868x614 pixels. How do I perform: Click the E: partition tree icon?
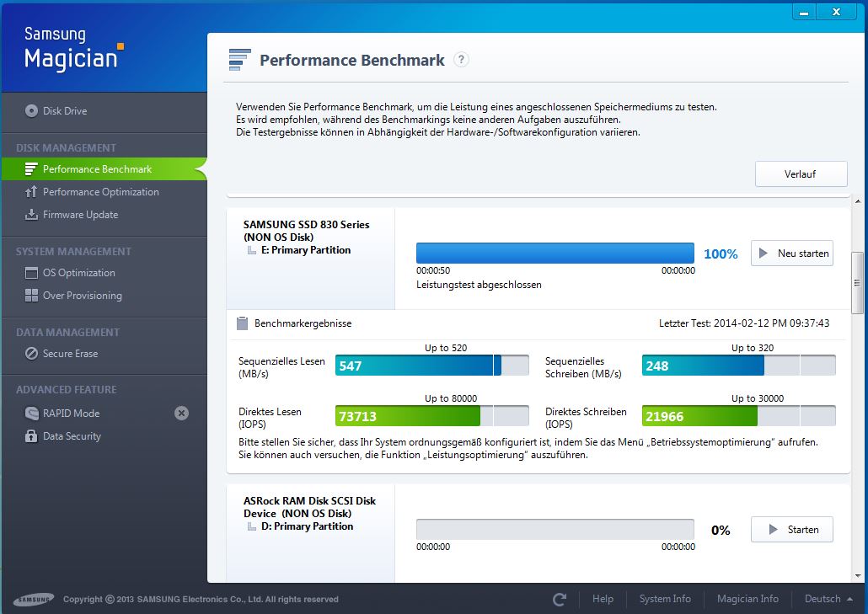coord(252,251)
